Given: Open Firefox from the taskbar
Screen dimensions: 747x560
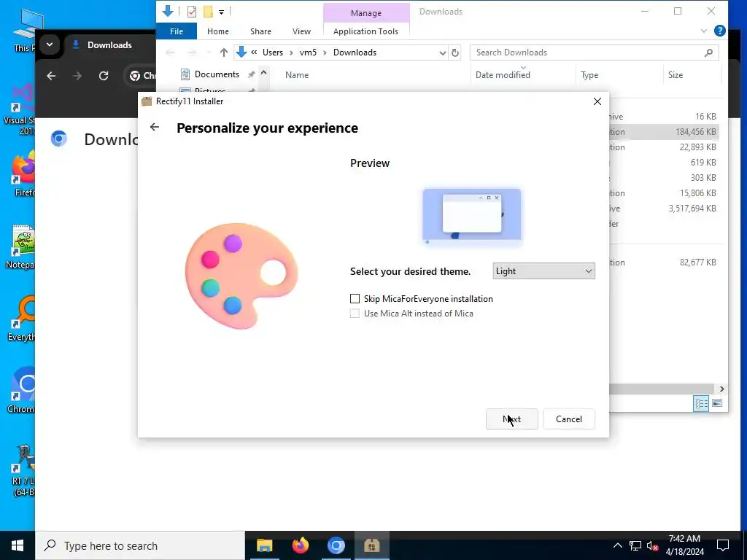Looking at the screenshot, I should (x=300, y=545).
